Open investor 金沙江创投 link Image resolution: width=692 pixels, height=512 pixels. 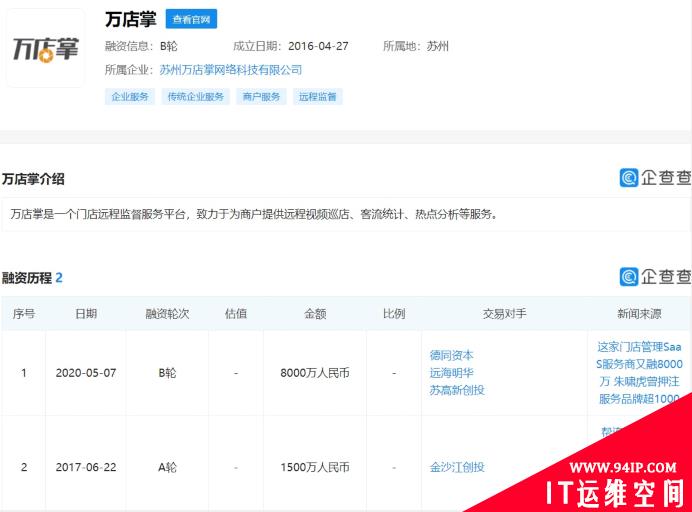[x=457, y=467]
